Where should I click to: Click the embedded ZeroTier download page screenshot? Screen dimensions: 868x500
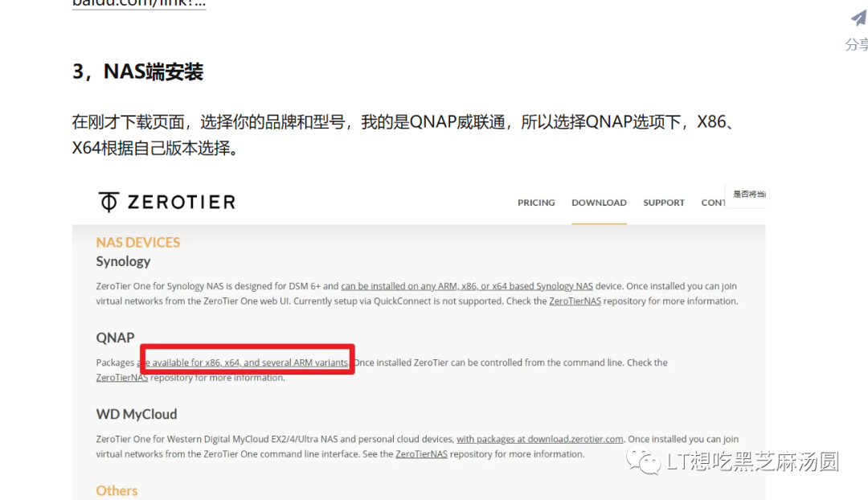point(419,341)
